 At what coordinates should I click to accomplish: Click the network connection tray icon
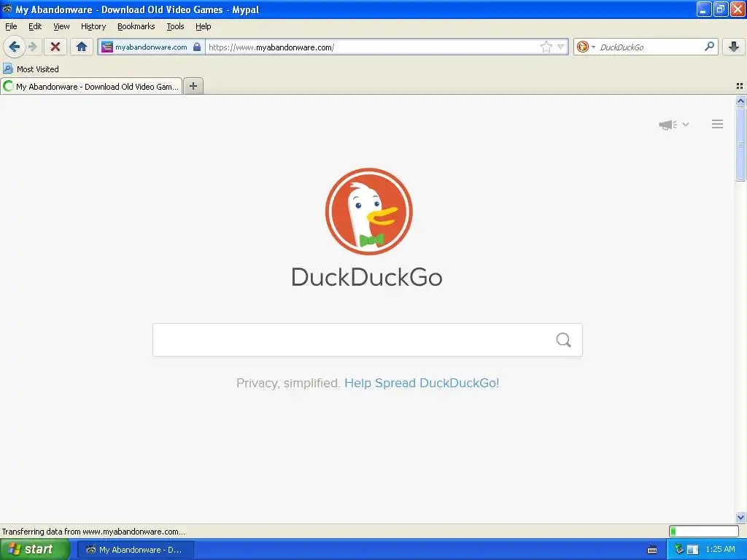click(x=692, y=550)
